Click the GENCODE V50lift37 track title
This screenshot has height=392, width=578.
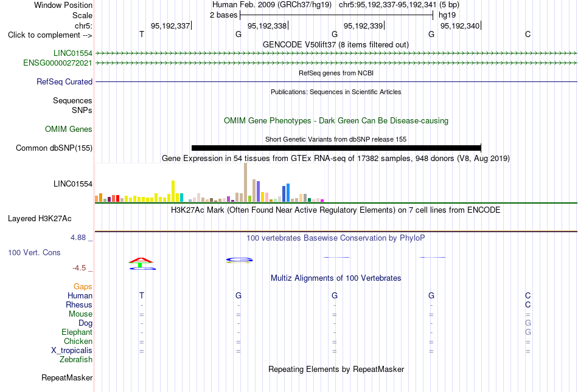coord(336,44)
